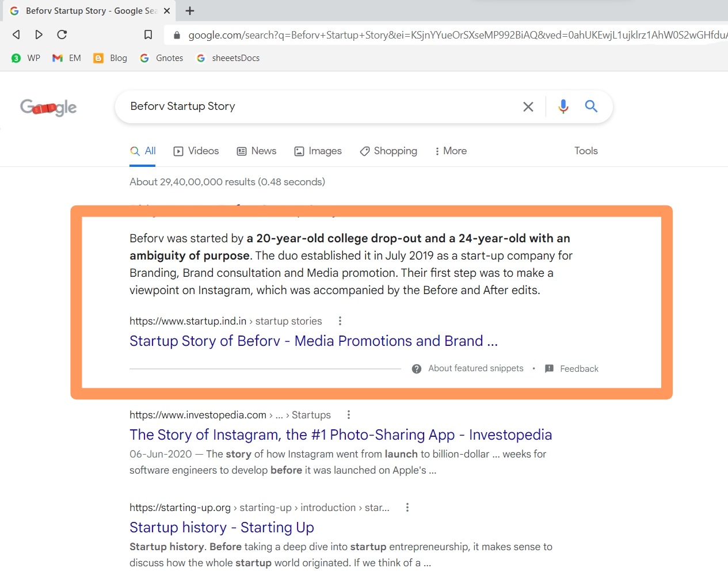Start voice search with the microphone icon

pyautogui.click(x=563, y=106)
